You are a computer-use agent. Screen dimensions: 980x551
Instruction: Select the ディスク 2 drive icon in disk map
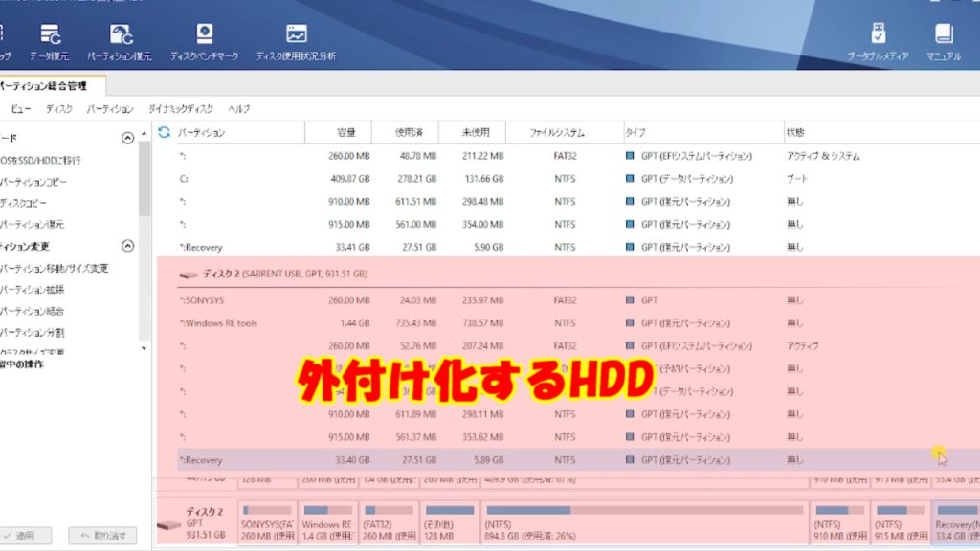coord(169,525)
